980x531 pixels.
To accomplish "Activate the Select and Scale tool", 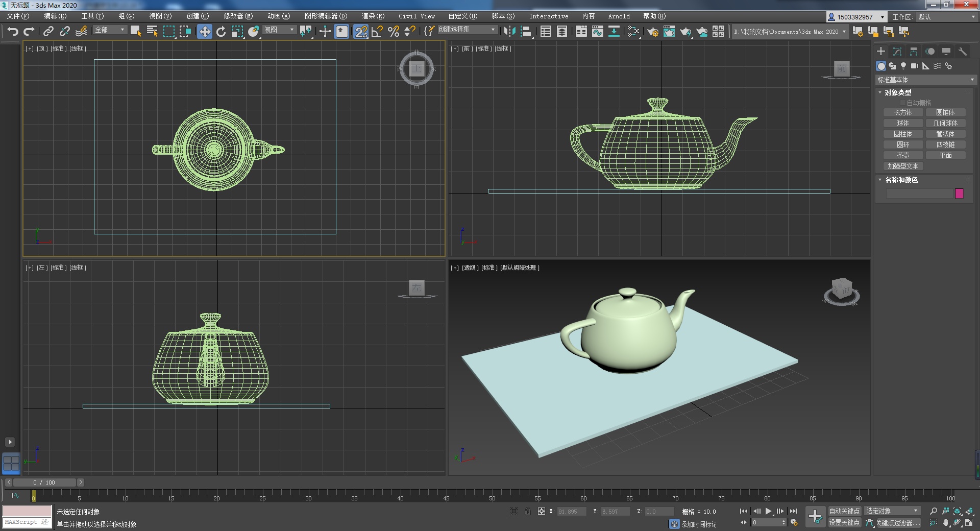I will (x=237, y=32).
